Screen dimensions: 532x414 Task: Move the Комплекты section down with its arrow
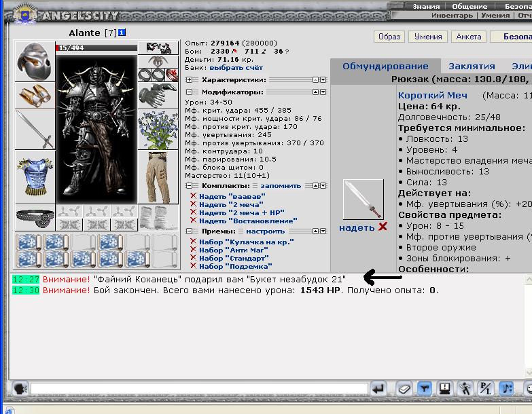[x=323, y=186]
